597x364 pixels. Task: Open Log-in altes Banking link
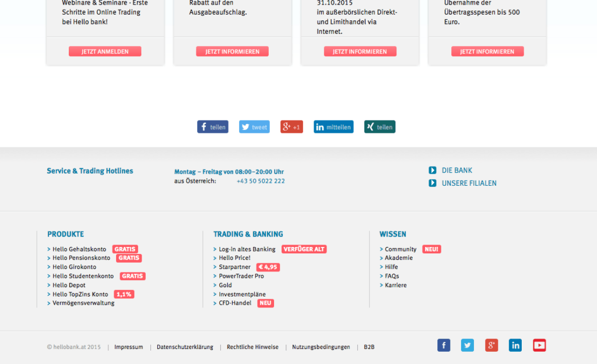point(247,249)
